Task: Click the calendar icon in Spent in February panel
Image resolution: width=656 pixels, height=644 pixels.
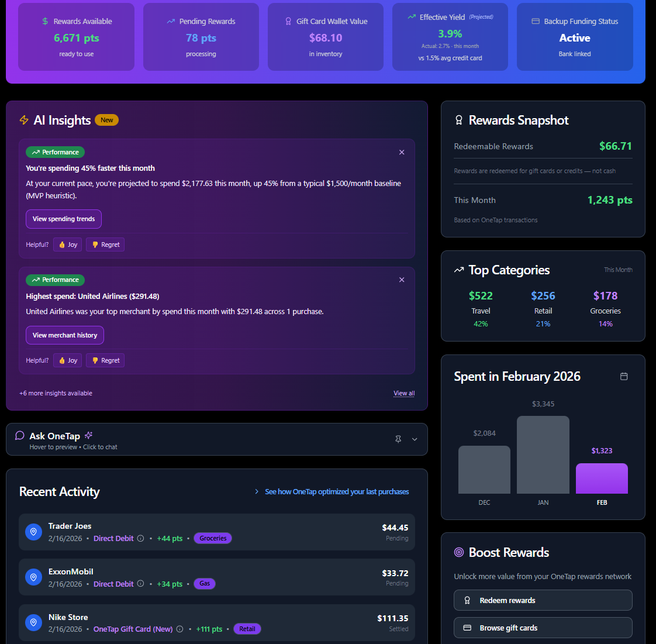Action: tap(624, 377)
